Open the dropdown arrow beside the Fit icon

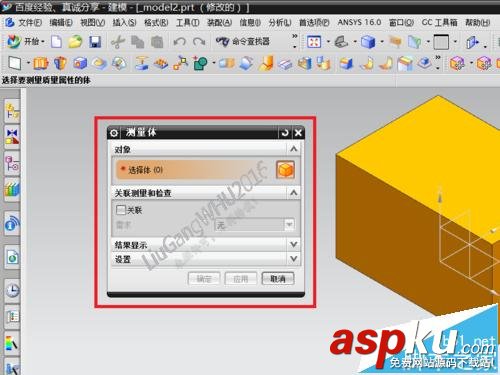328,42
